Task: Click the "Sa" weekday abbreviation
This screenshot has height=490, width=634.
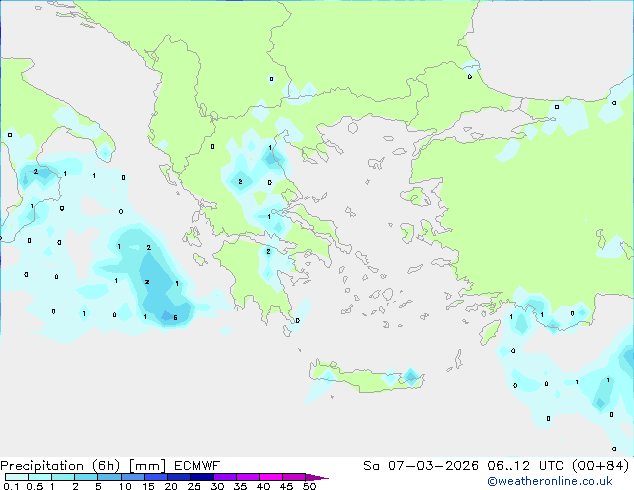Action: point(371,466)
